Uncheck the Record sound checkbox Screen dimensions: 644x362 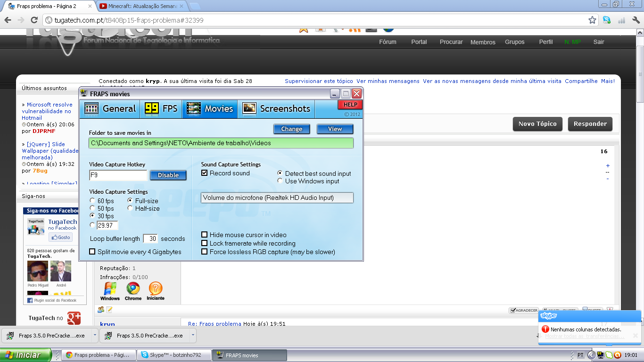click(205, 173)
